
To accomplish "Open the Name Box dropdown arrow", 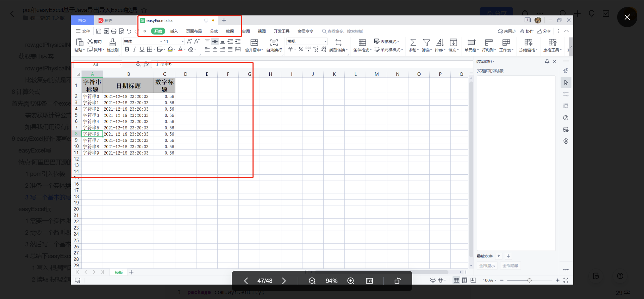I will click(x=120, y=64).
